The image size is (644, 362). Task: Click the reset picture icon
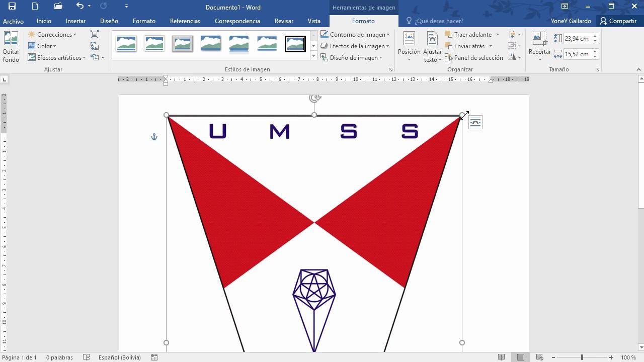click(94, 57)
